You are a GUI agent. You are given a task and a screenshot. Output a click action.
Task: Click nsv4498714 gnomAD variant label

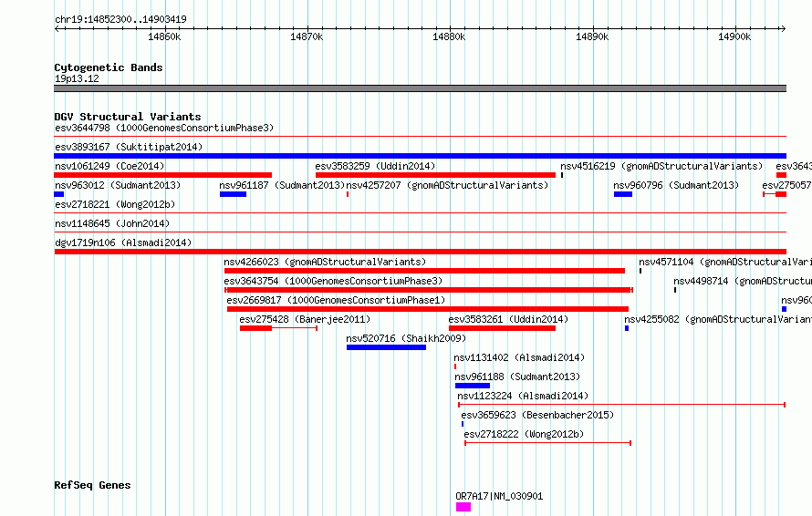pos(743,281)
